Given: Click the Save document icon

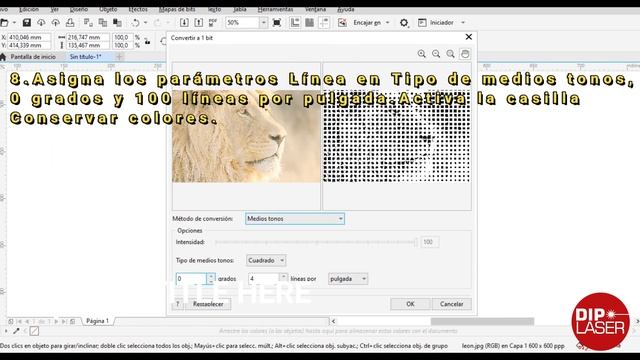Looking at the screenshot, I should (x=27, y=22).
